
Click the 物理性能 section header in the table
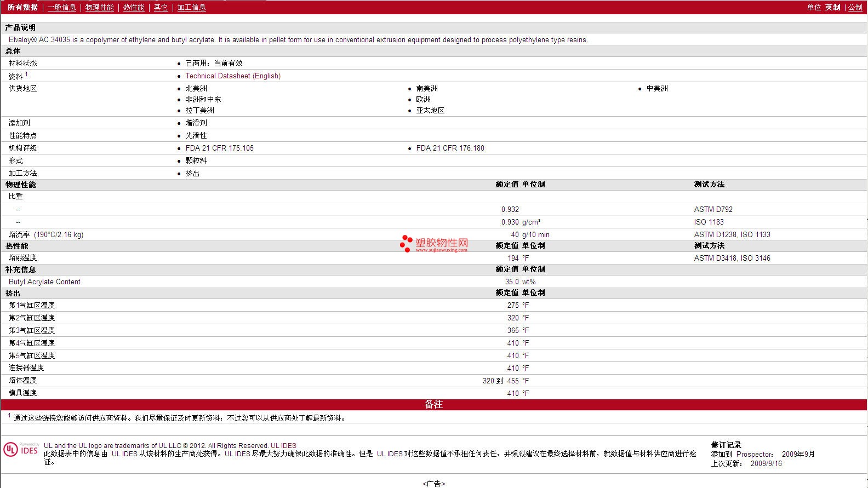(x=20, y=185)
